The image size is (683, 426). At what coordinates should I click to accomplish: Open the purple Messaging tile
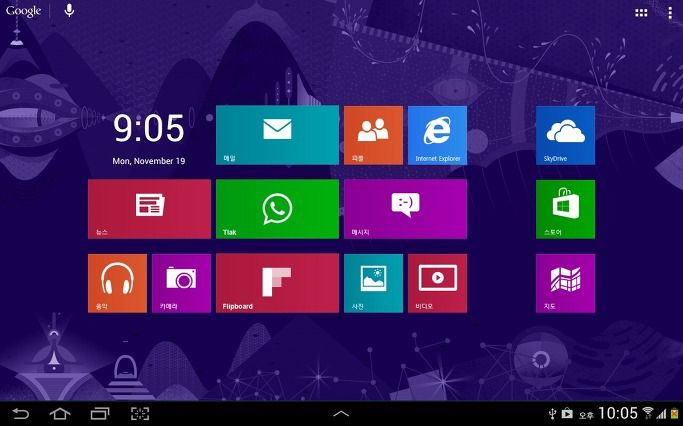(406, 209)
